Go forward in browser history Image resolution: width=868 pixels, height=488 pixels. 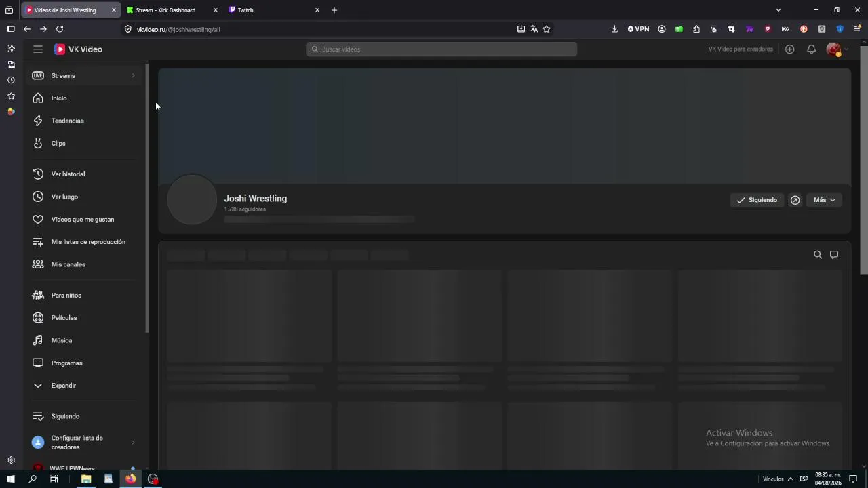[x=43, y=29]
